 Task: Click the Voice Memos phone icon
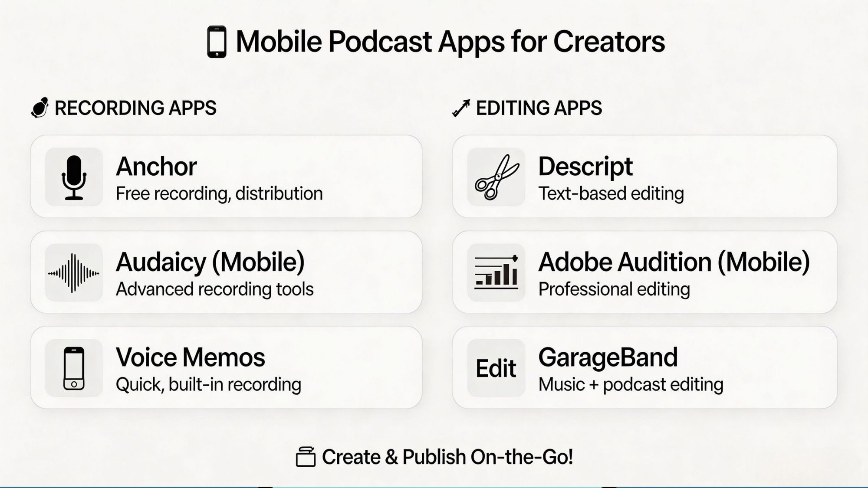click(x=74, y=368)
